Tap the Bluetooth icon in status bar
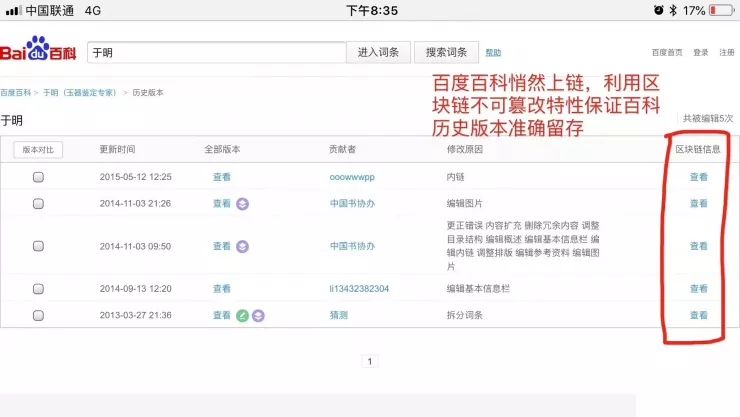This screenshot has width=740, height=417. click(673, 10)
